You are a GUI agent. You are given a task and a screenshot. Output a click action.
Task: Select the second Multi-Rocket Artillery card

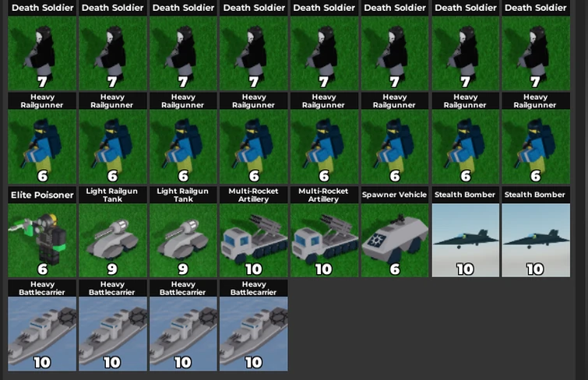(324, 232)
